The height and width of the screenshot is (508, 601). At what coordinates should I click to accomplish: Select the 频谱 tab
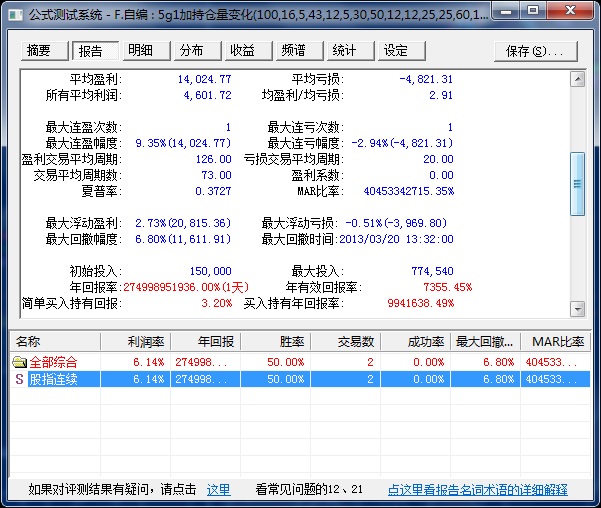pos(293,51)
